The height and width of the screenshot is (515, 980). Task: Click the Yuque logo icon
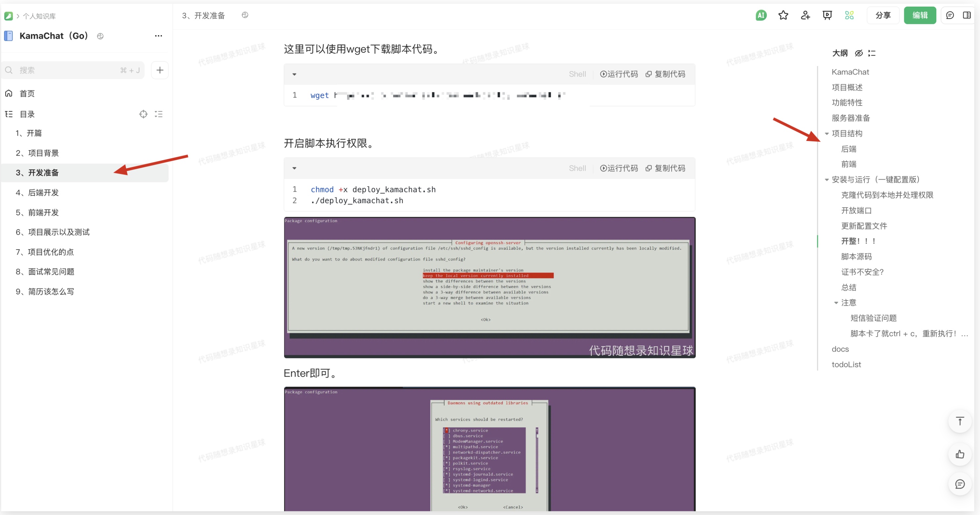[x=8, y=16]
